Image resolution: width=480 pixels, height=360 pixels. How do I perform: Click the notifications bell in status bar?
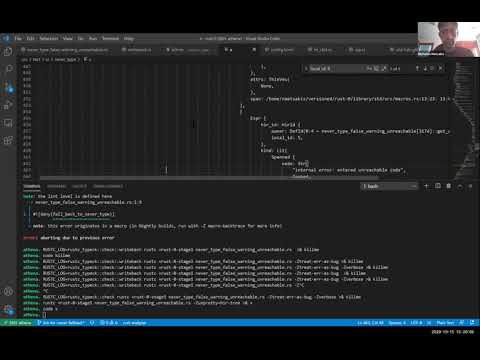click(472, 323)
